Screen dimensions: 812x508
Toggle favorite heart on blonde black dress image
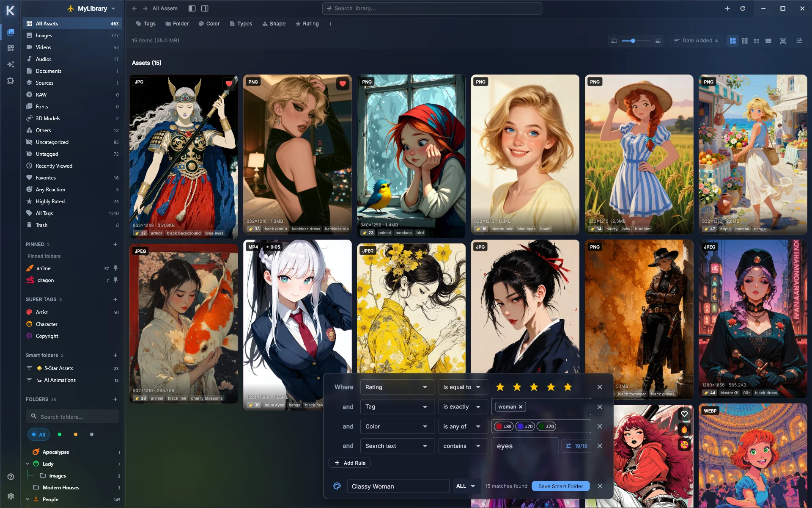[x=343, y=83]
